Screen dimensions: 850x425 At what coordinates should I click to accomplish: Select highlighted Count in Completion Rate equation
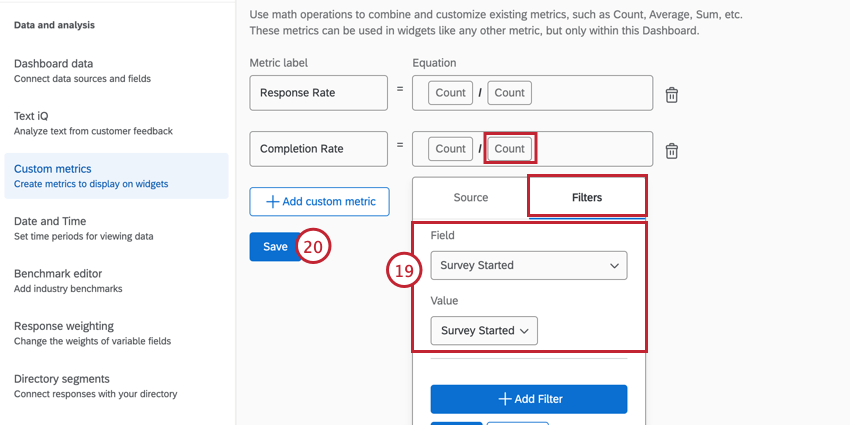tap(509, 149)
